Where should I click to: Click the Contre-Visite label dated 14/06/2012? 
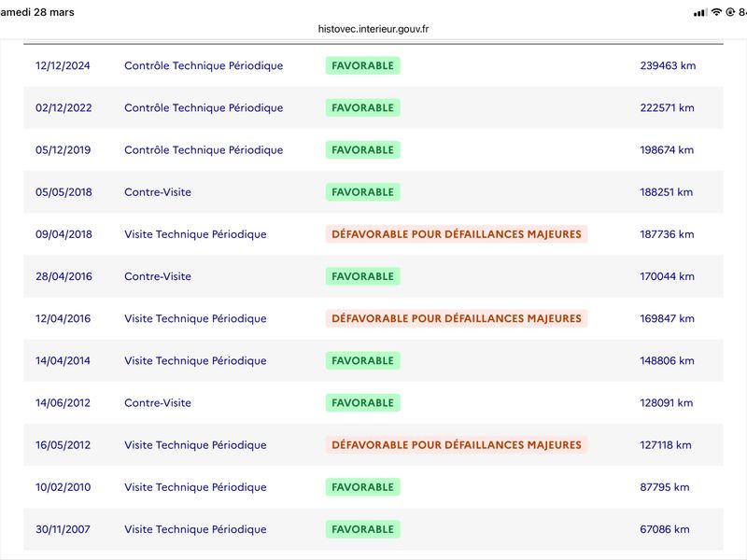[158, 403]
